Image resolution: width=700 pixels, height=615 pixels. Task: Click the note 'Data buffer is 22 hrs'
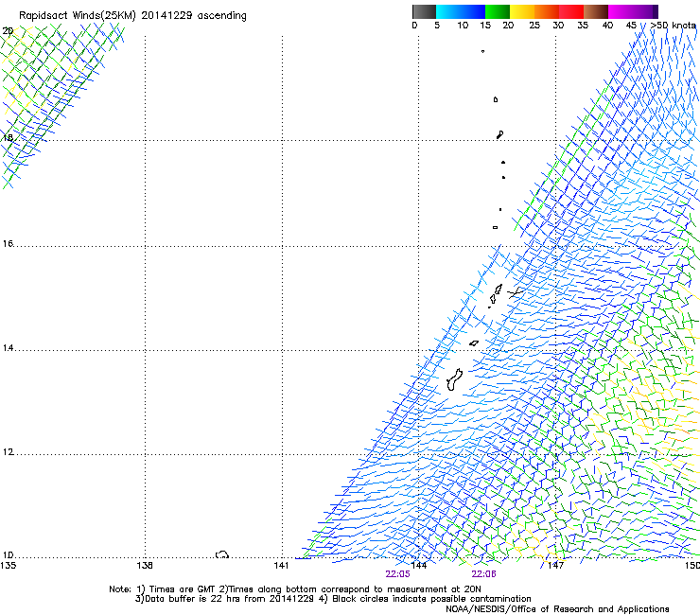click(x=193, y=599)
